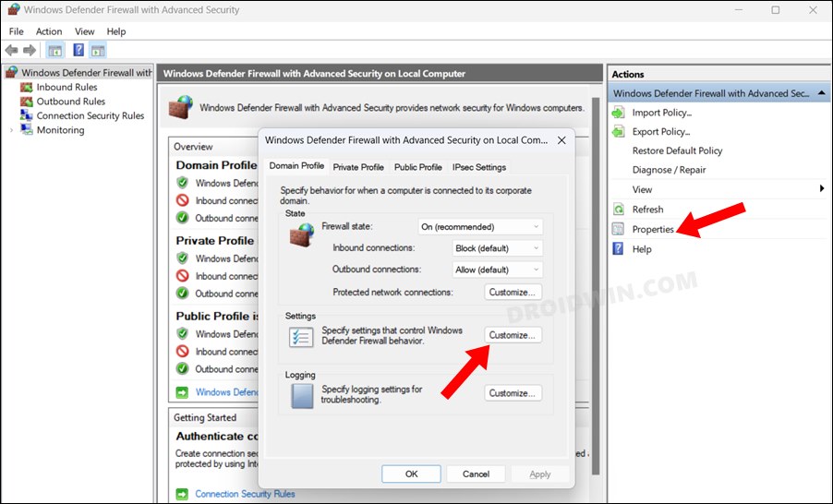
Task: Click the Connection Security Rules icon
Action: [x=26, y=115]
